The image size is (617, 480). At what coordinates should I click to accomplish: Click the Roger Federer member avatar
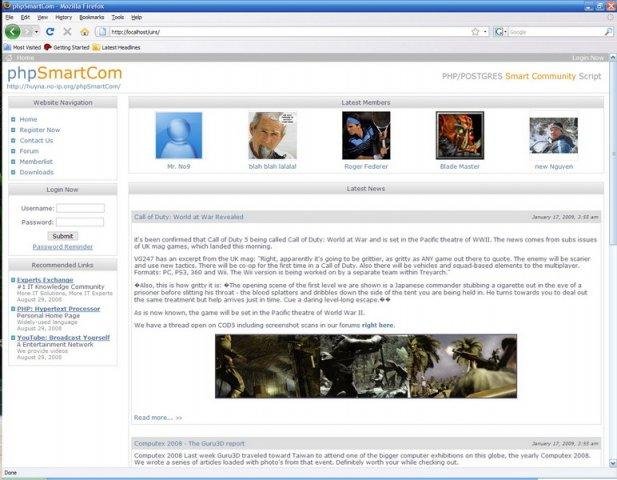pos(366,135)
